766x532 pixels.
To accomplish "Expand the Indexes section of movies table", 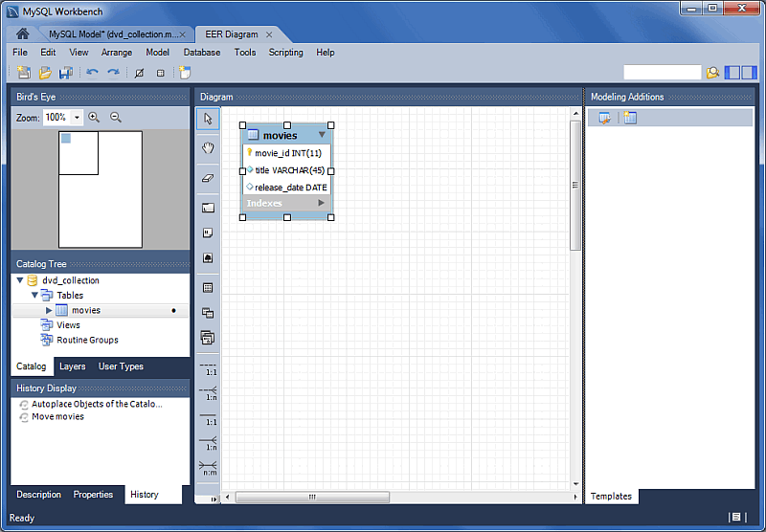I will (x=322, y=203).
